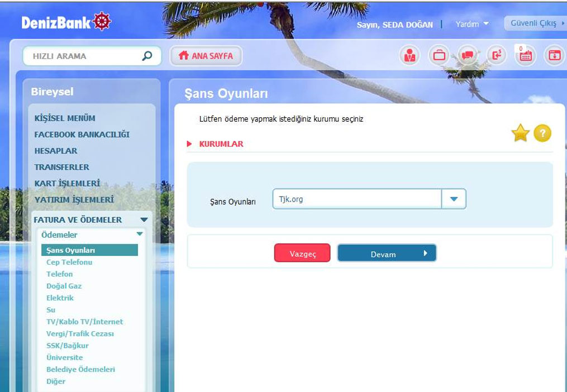Open the briefcase icon in top toolbar

tap(439, 56)
